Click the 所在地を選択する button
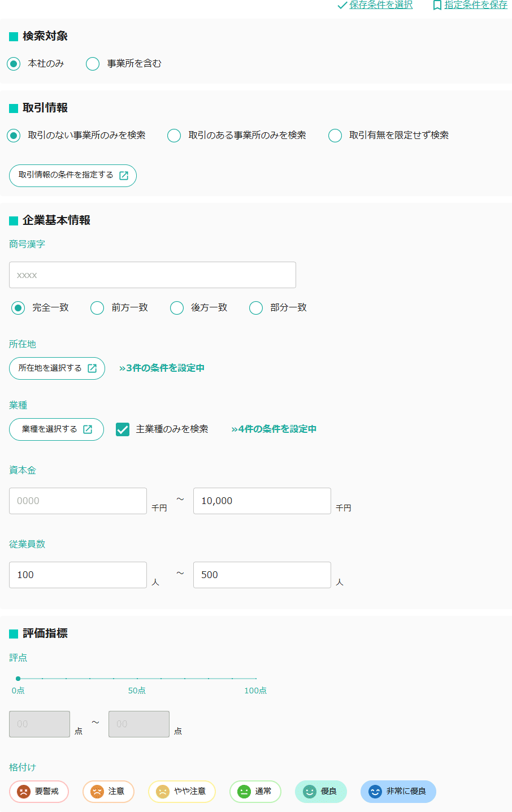 click(x=57, y=368)
